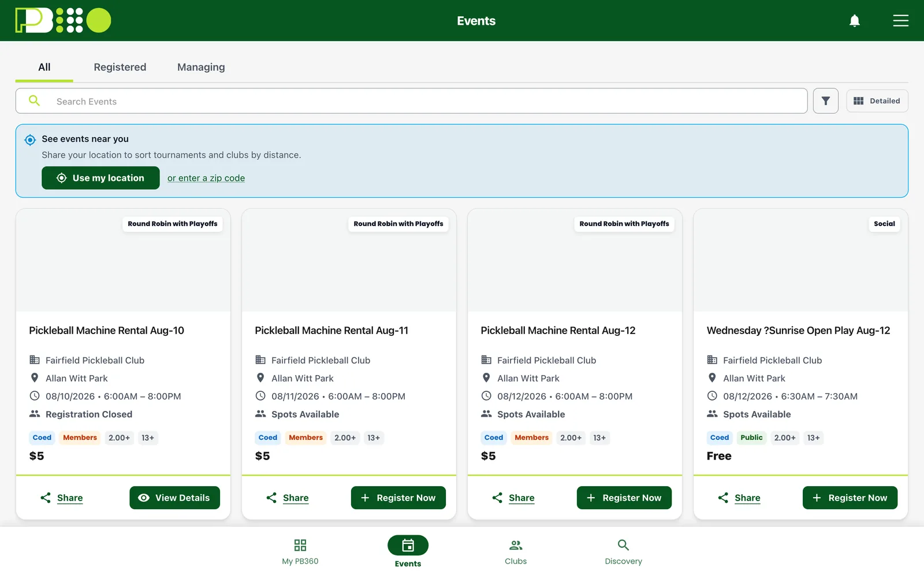The image size is (924, 578).
Task: Click 'Free' price on Open Play card
Action: click(x=719, y=456)
